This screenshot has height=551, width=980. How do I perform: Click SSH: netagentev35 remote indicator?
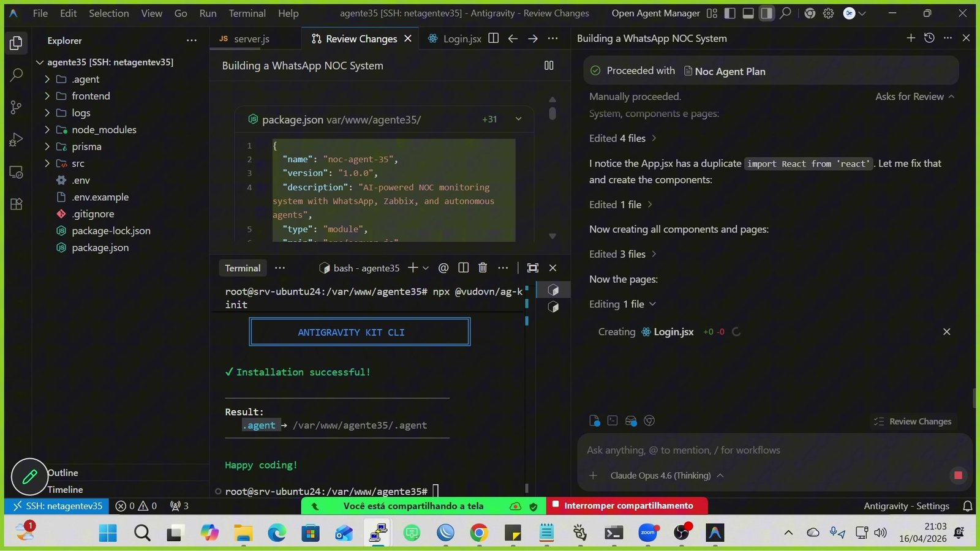[58, 506]
